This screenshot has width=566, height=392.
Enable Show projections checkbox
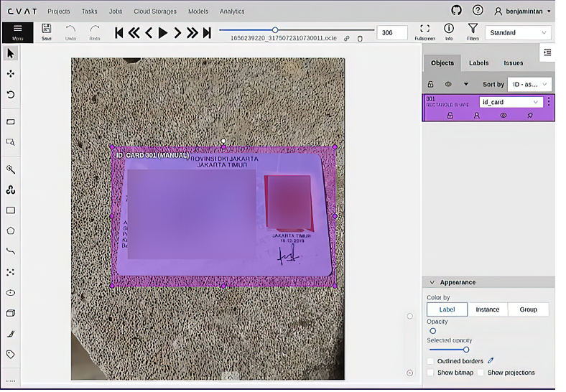click(481, 373)
